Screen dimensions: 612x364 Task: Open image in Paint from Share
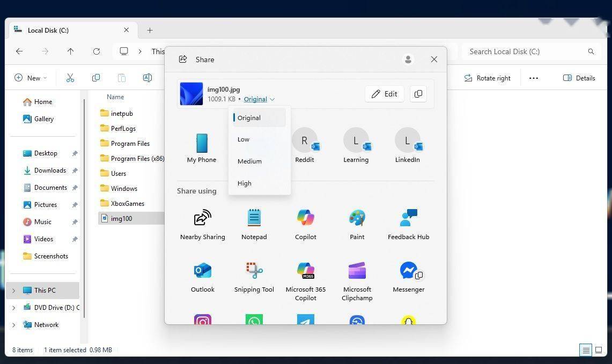(357, 225)
